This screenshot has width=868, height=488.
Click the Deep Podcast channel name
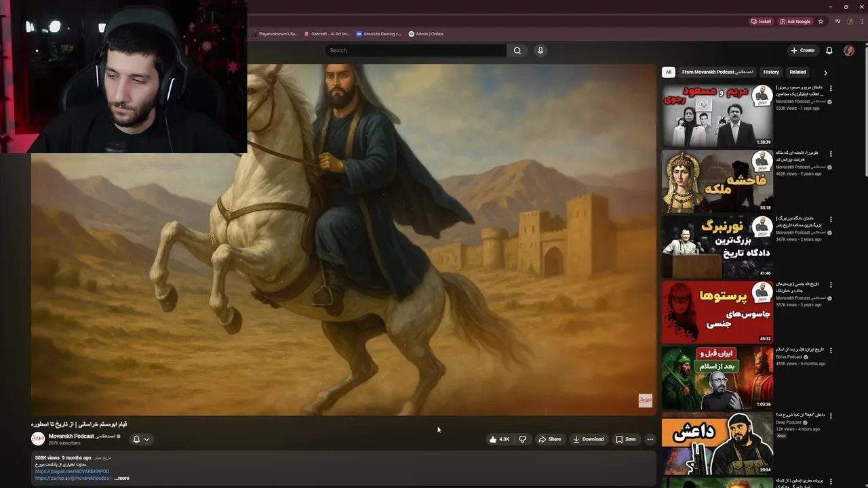(x=789, y=422)
